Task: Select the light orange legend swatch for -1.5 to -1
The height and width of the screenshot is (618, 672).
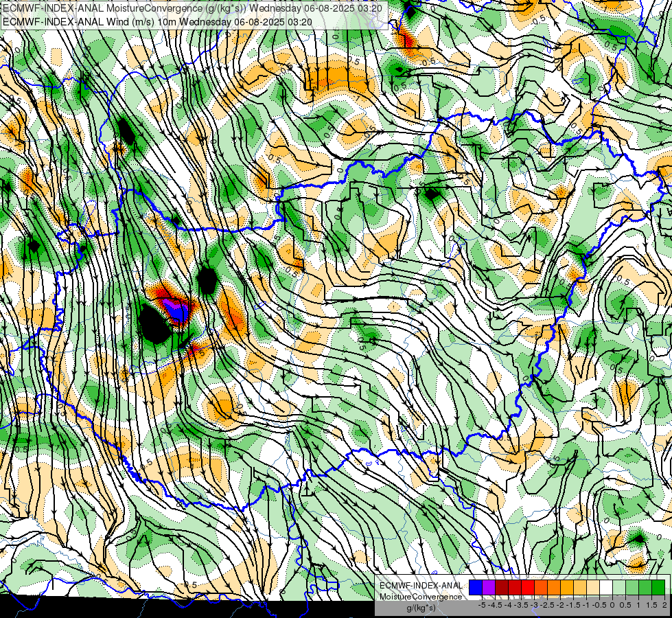Action: click(580, 587)
